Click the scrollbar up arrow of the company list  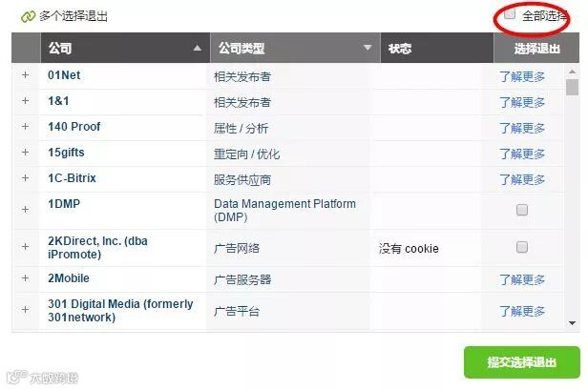573,72
